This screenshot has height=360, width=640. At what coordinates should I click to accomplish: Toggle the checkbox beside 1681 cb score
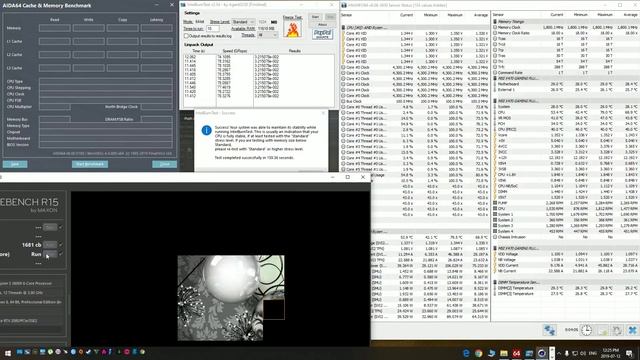[61, 244]
